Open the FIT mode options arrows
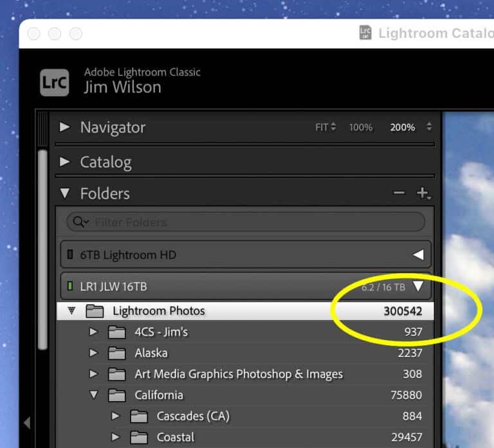494x448 pixels. tap(333, 127)
